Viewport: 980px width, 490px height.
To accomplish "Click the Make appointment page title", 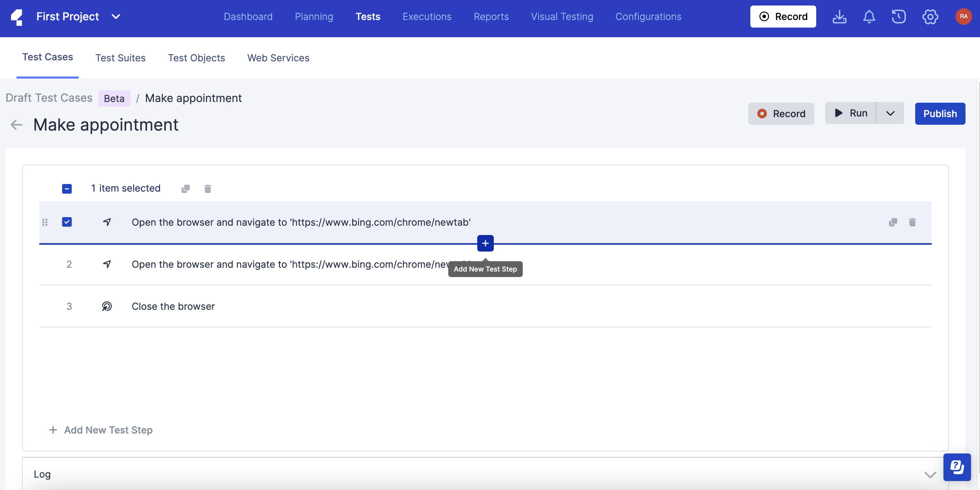I will [106, 125].
